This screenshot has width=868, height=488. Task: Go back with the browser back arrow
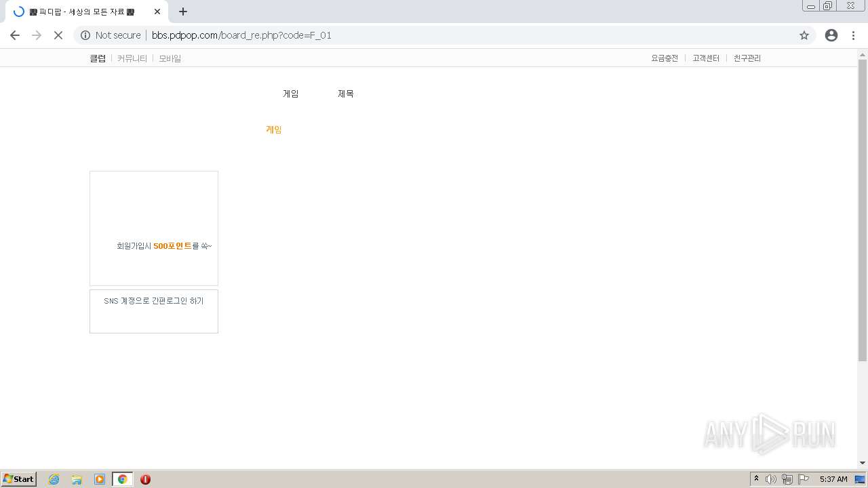coord(15,35)
